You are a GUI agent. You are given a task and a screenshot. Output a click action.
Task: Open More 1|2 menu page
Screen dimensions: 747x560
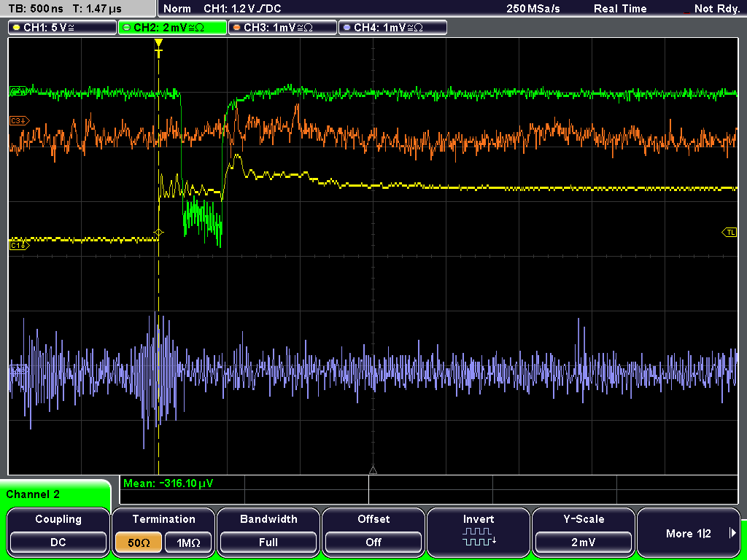click(689, 532)
